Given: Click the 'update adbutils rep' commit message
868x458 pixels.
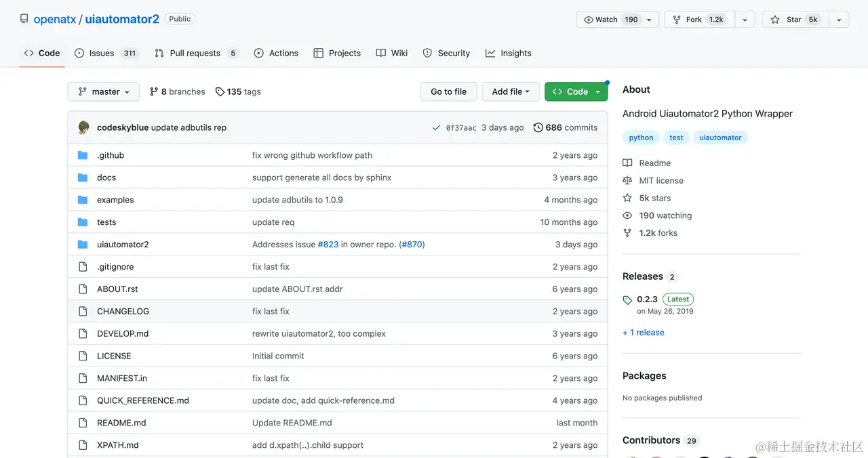Looking at the screenshot, I should pyautogui.click(x=189, y=127).
